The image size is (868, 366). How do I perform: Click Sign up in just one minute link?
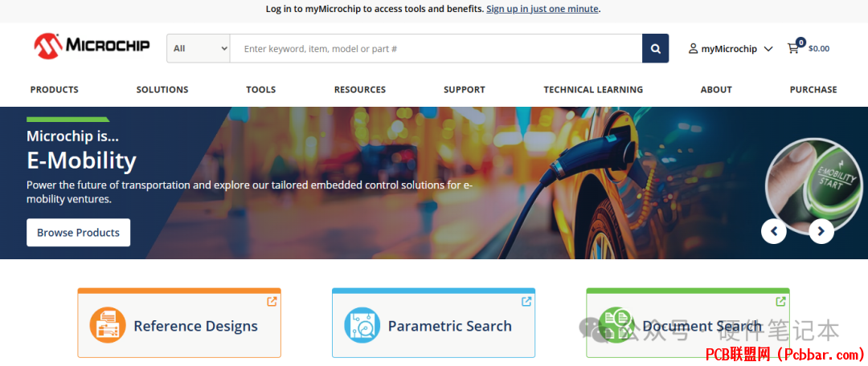[542, 9]
